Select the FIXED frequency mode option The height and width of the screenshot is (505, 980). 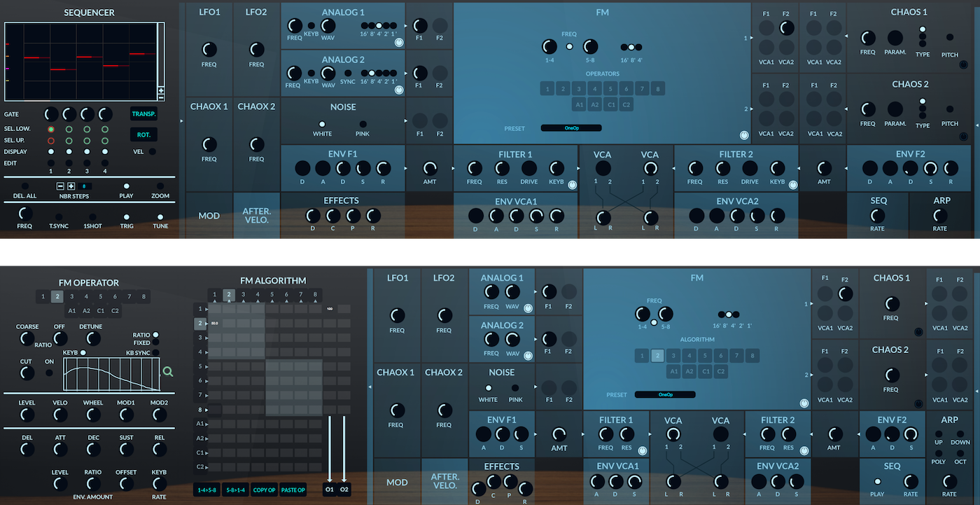(155, 343)
